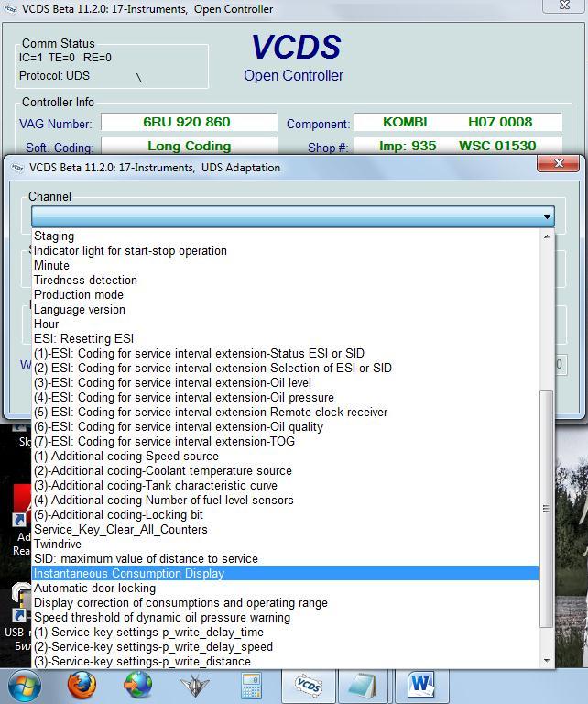Screen dimensions: 588x704
Task: Open Notepad from the taskbar
Action: tap(364, 685)
